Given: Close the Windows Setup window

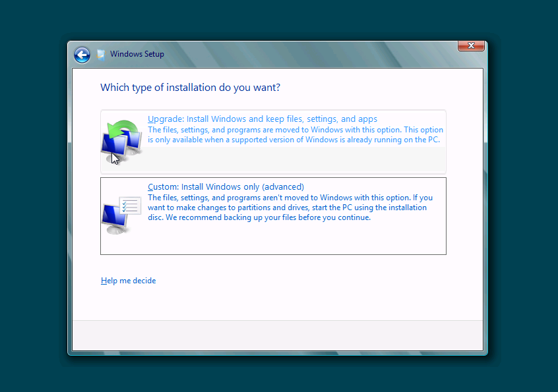Looking at the screenshot, I should (471, 45).
